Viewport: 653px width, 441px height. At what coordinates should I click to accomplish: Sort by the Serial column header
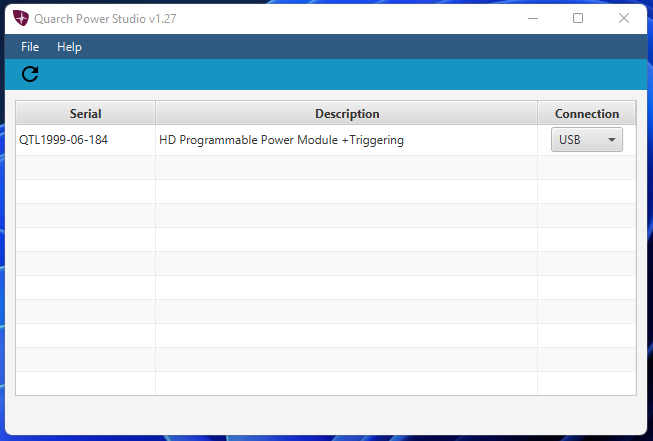point(85,113)
